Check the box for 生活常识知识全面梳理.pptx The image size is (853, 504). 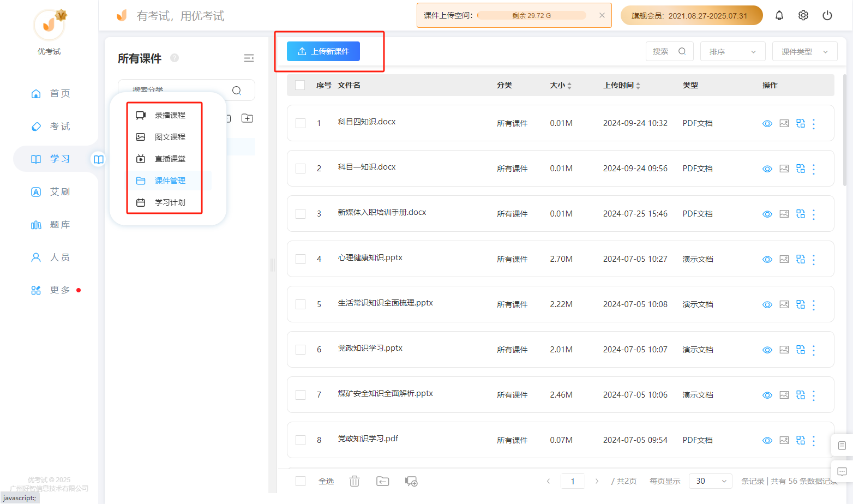[x=301, y=304]
